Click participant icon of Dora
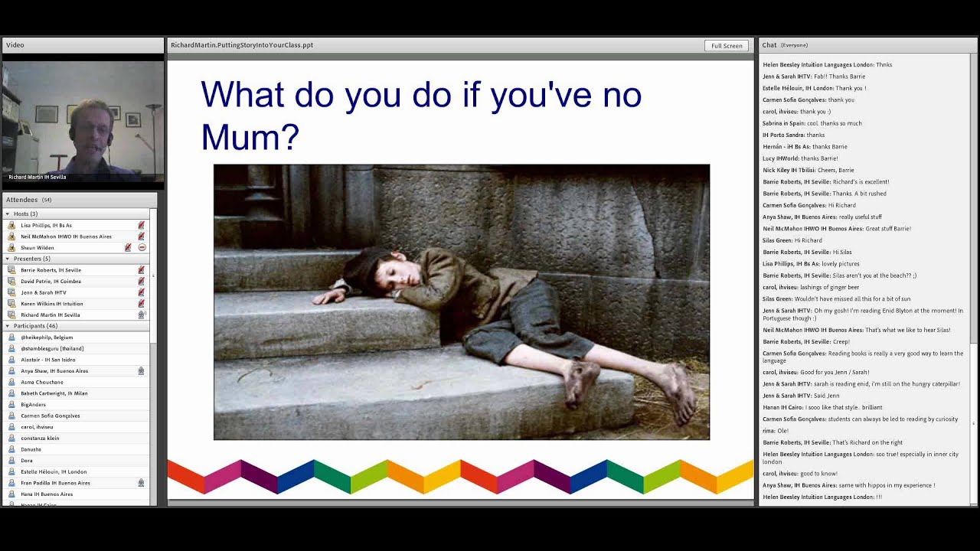Image resolution: width=980 pixels, height=551 pixels. point(11,461)
